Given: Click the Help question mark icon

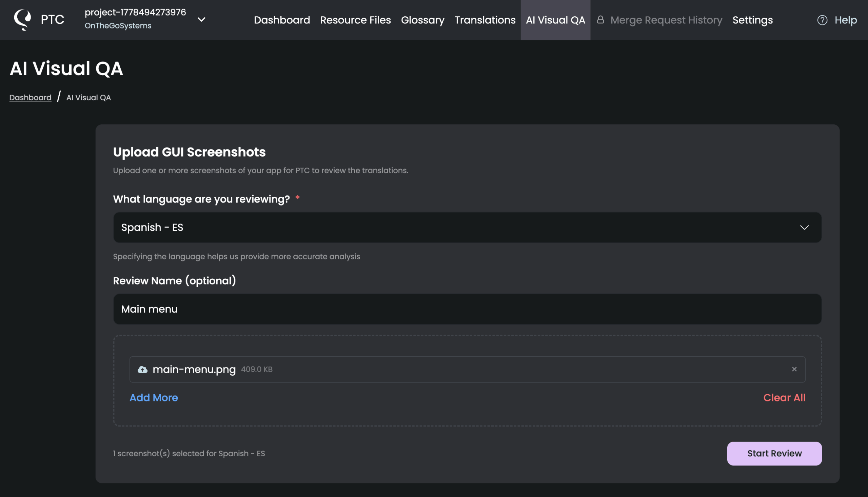Looking at the screenshot, I should coord(822,20).
